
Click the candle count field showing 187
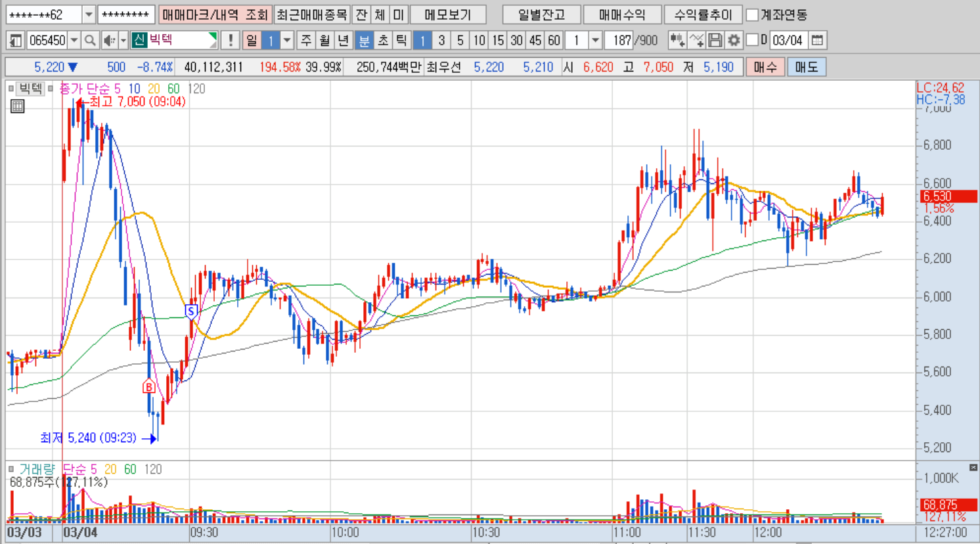pos(621,41)
